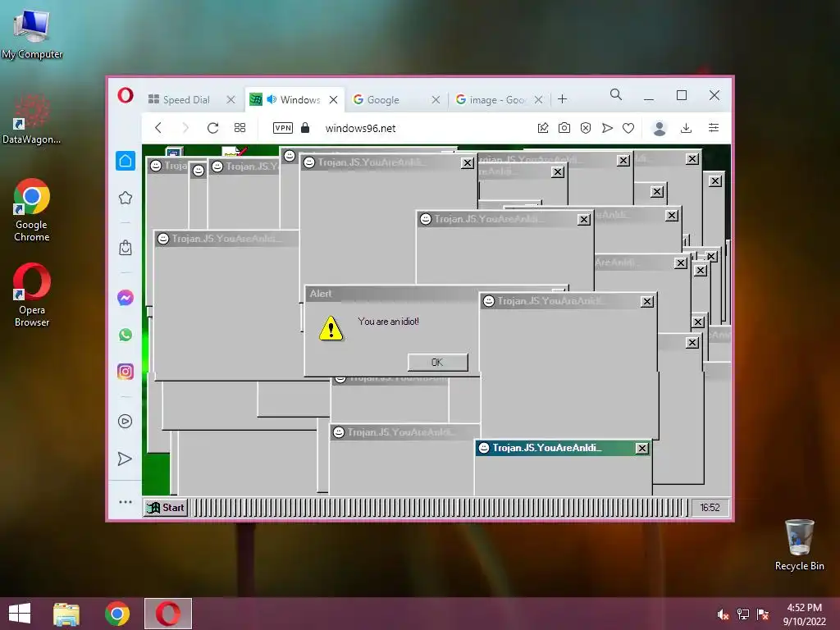Open the Speed Dial grid button

[240, 127]
